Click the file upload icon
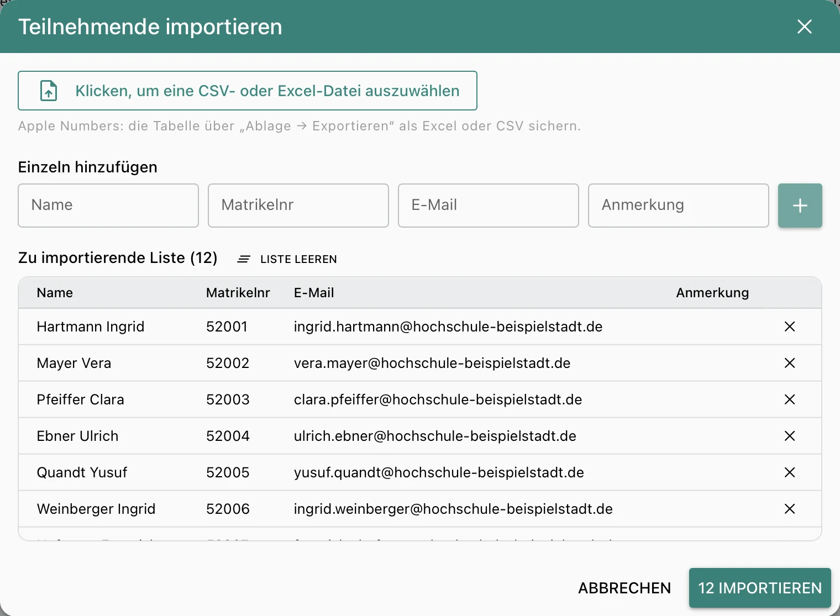The image size is (840, 616). click(49, 91)
